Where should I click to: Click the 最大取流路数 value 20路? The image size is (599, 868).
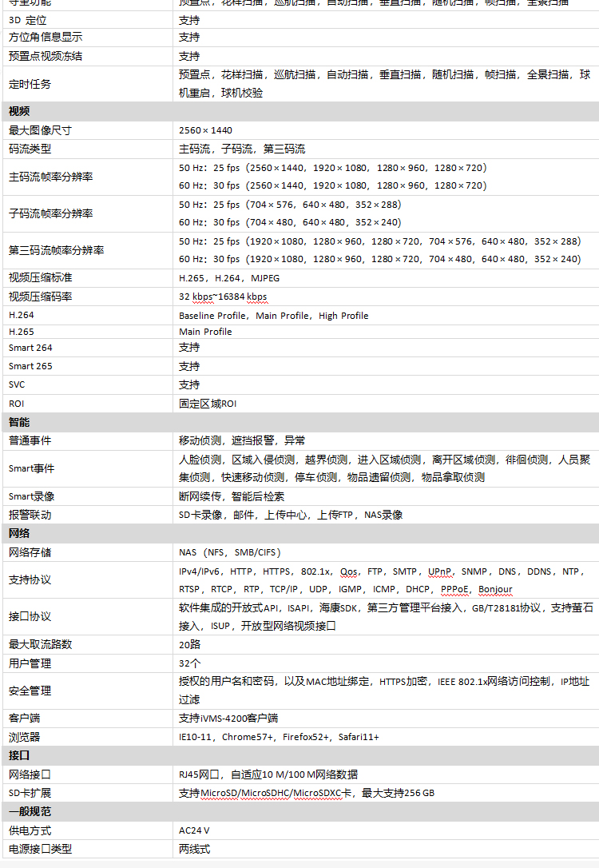(189, 644)
